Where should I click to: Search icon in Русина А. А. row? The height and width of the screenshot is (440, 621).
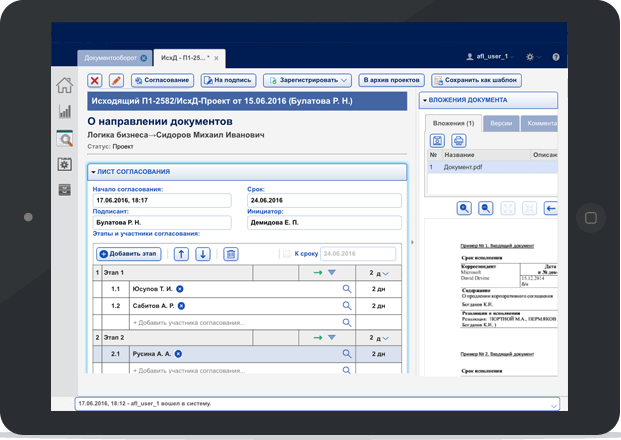pyautogui.click(x=347, y=354)
